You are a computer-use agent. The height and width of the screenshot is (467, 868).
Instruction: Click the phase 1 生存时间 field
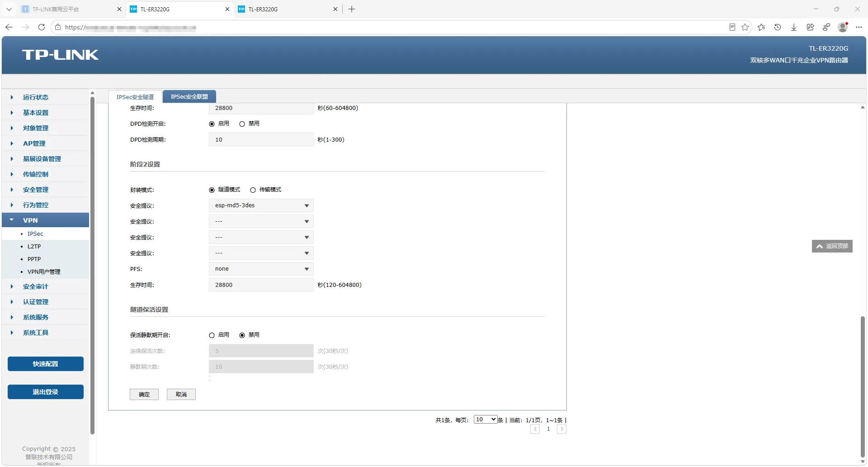pyautogui.click(x=261, y=108)
